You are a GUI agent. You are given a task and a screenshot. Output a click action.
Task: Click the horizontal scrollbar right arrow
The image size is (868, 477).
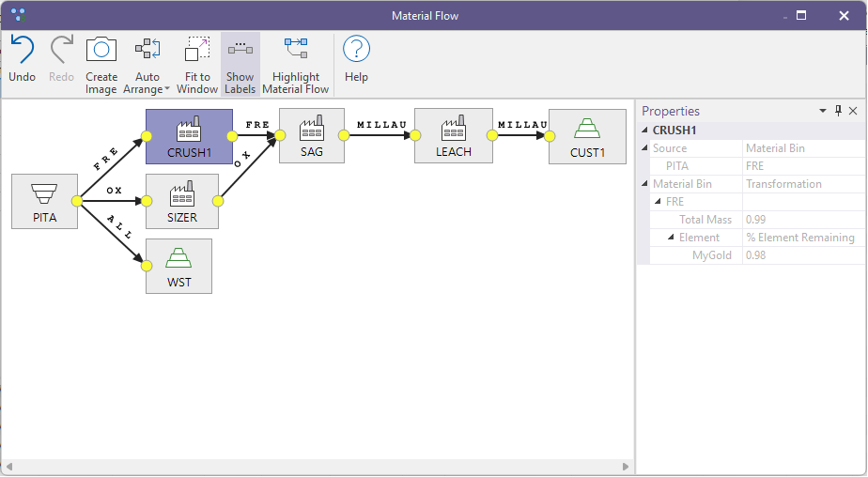pos(626,467)
